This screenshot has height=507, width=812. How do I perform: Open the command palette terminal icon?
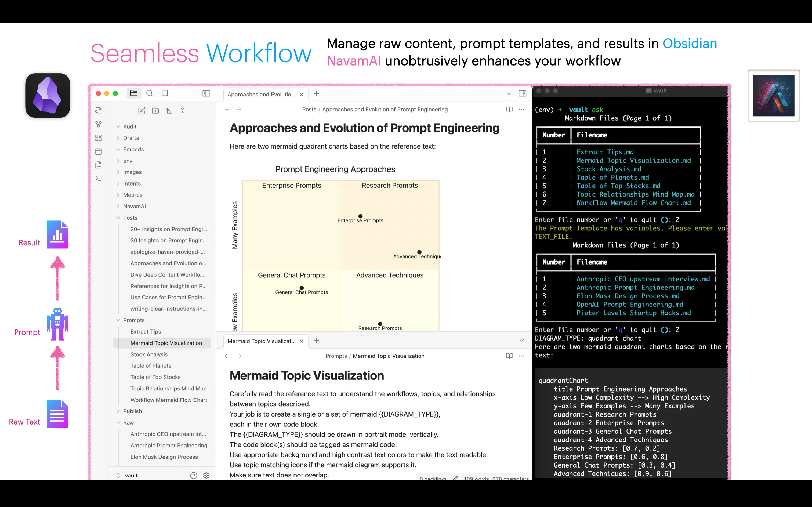(99, 178)
